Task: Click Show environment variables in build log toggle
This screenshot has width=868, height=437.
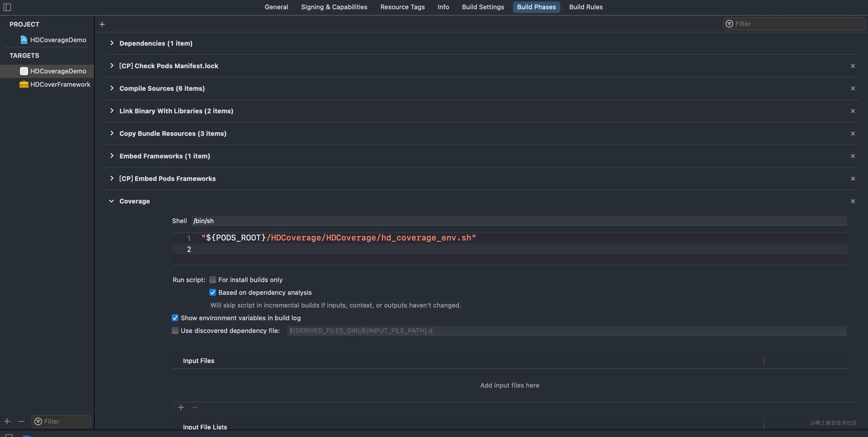Action: click(x=174, y=318)
